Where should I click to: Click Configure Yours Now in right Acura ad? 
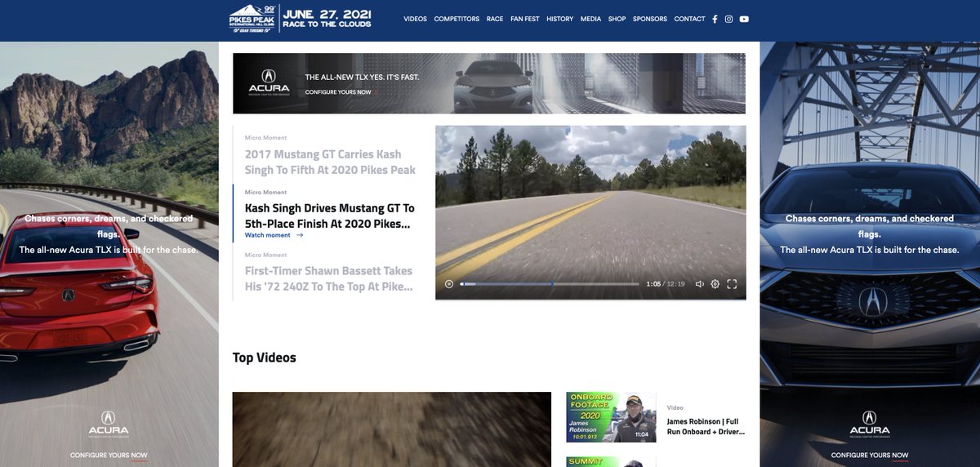pyautogui.click(x=870, y=455)
